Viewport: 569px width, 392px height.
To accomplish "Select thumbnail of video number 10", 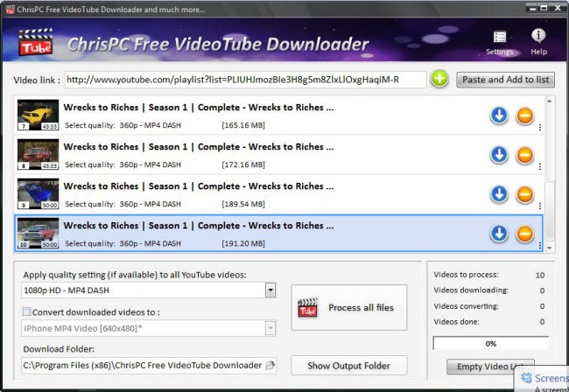I will pyautogui.click(x=38, y=233).
